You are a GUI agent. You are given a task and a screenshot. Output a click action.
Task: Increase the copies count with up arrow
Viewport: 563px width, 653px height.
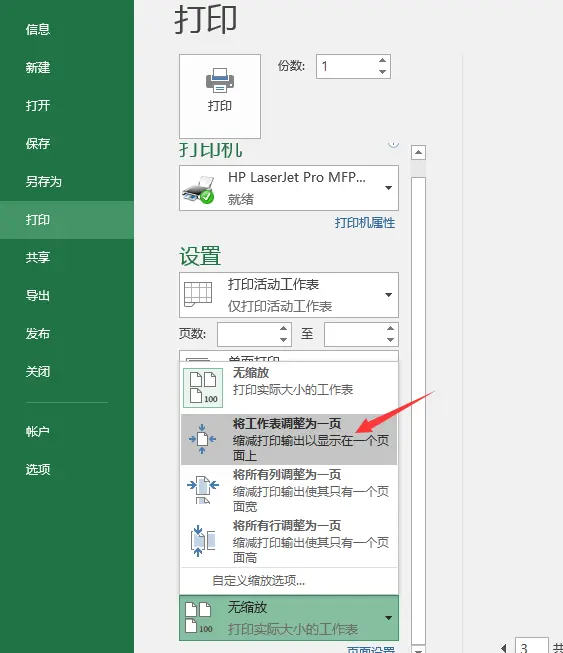click(382, 61)
